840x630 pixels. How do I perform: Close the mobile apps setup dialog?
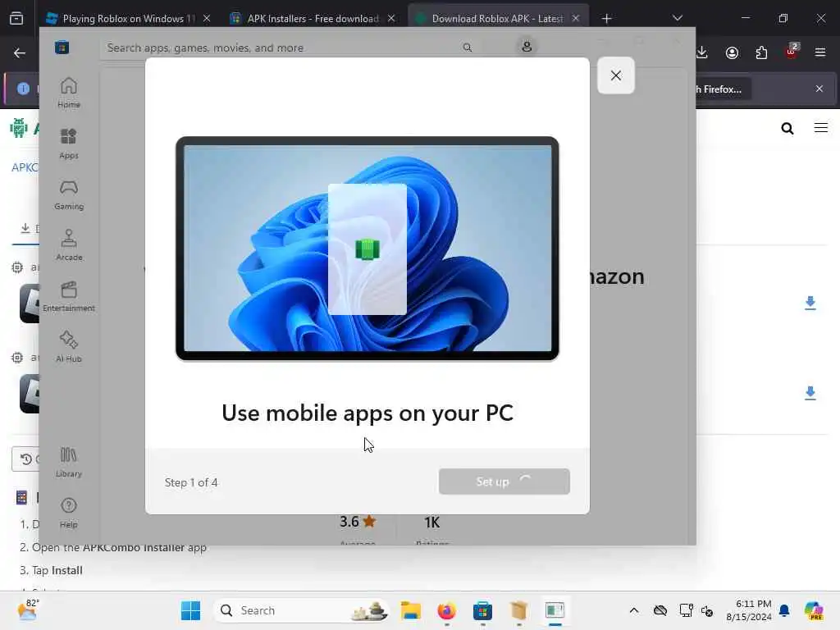coord(615,75)
